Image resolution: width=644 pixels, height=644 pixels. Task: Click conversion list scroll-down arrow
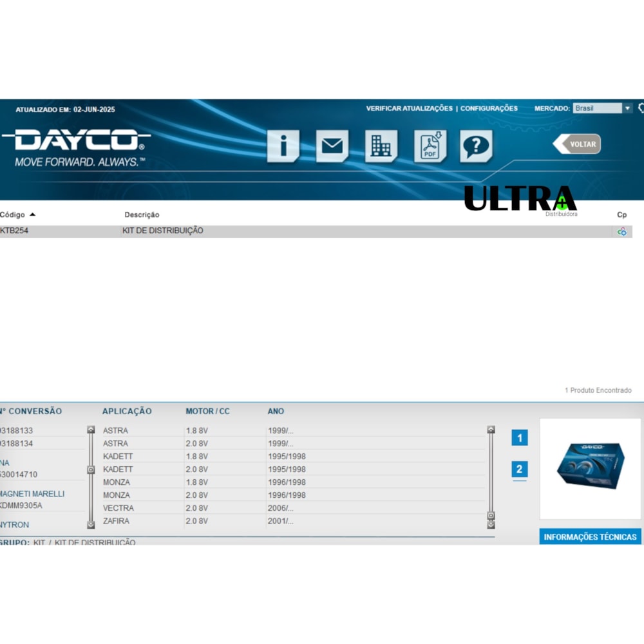pos(91,525)
